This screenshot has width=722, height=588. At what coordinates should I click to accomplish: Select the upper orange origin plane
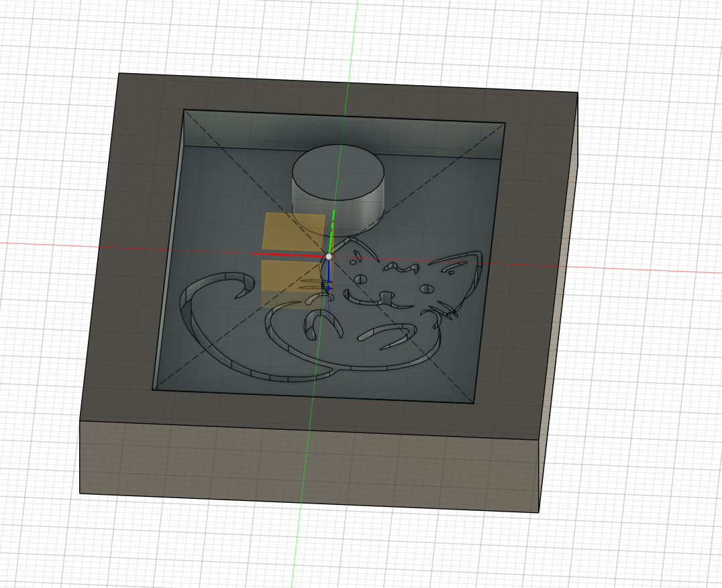point(294,231)
